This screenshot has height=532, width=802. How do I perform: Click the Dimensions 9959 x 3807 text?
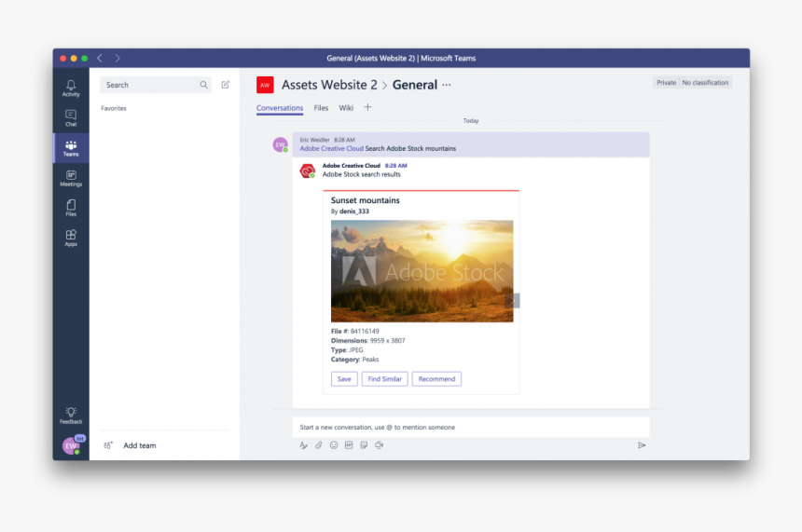367,340
